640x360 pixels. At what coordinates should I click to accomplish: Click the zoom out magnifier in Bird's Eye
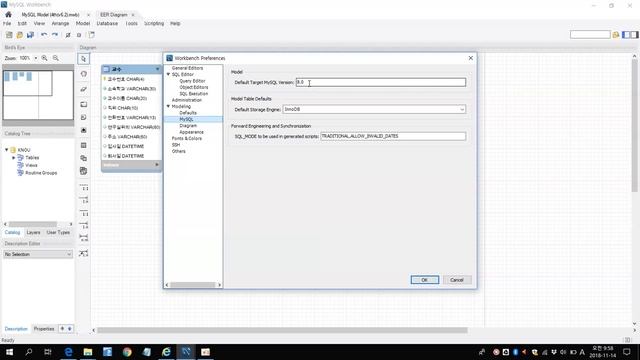[56, 58]
